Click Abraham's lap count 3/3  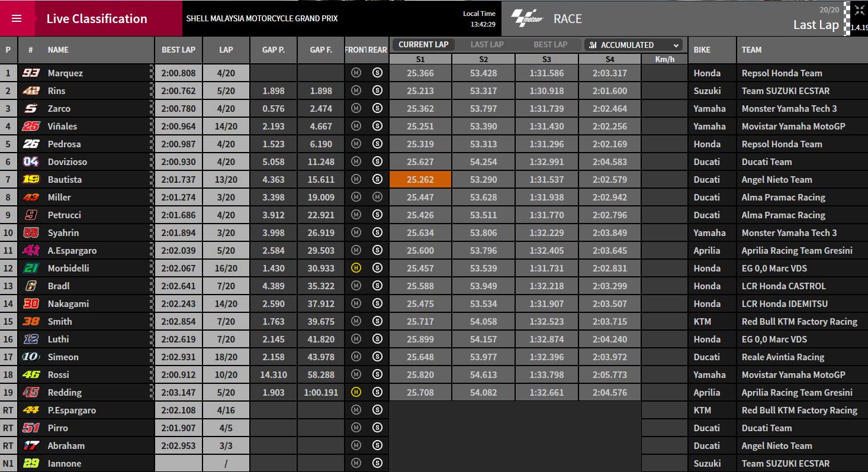pyautogui.click(x=226, y=445)
